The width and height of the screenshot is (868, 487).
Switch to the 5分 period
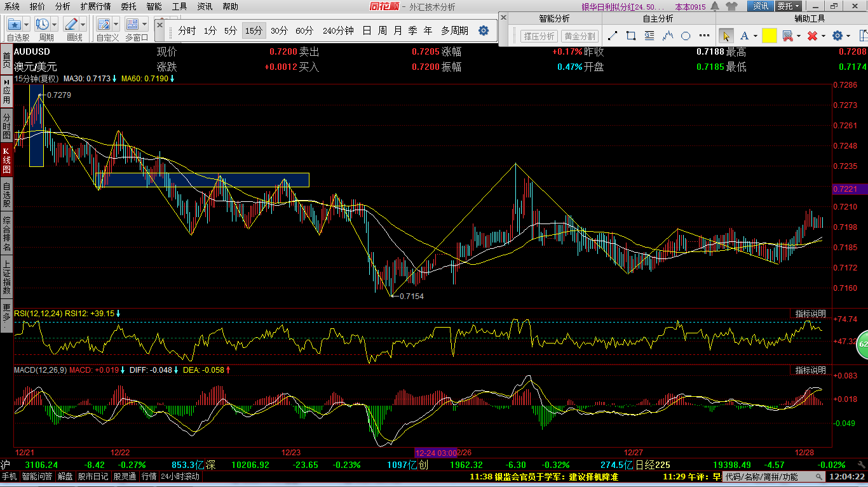point(231,30)
